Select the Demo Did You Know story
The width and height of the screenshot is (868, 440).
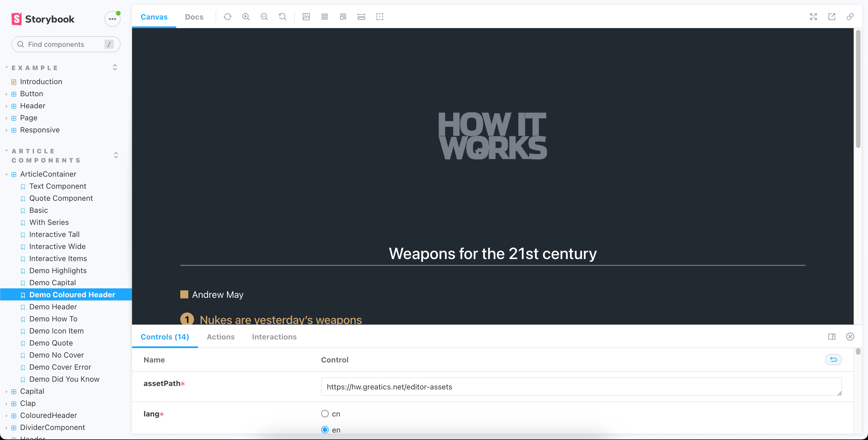[x=64, y=380]
